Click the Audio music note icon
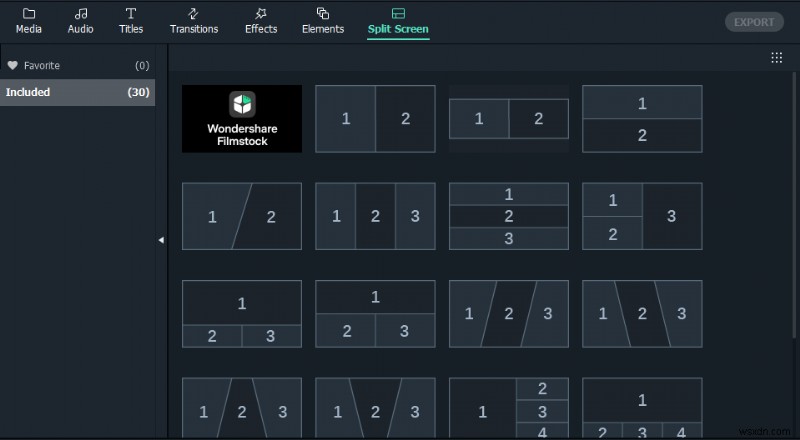The width and height of the screenshot is (800, 440). (81, 13)
